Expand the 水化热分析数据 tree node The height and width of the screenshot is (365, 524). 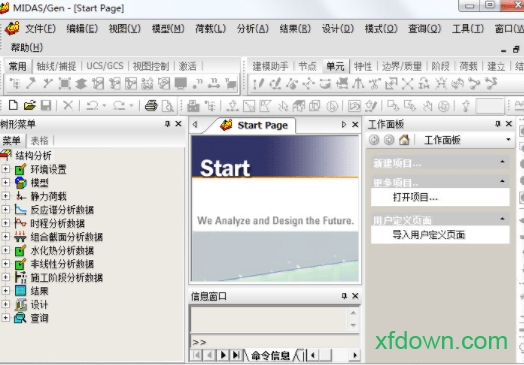point(5,250)
